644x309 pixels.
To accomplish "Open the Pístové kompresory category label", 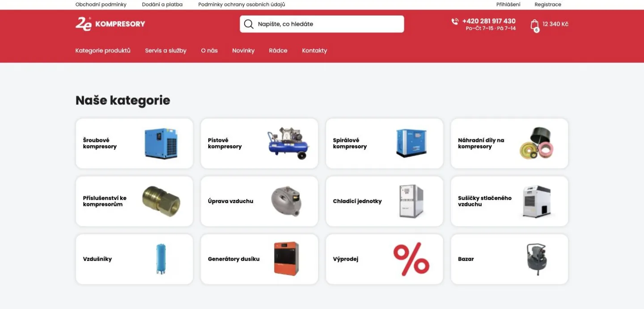I will (225, 143).
